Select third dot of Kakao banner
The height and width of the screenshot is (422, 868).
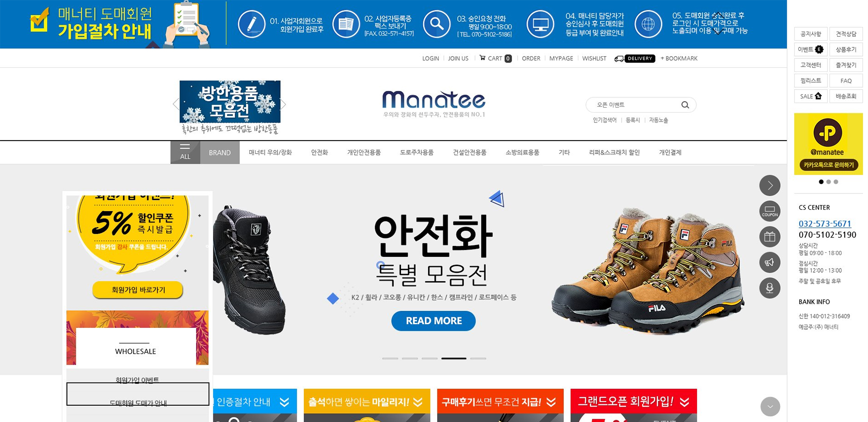point(836,182)
